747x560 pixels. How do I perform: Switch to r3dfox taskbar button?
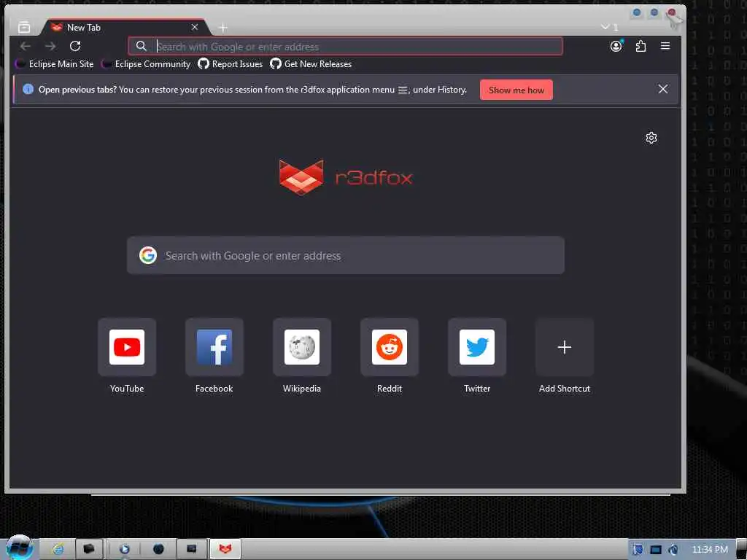pos(225,549)
